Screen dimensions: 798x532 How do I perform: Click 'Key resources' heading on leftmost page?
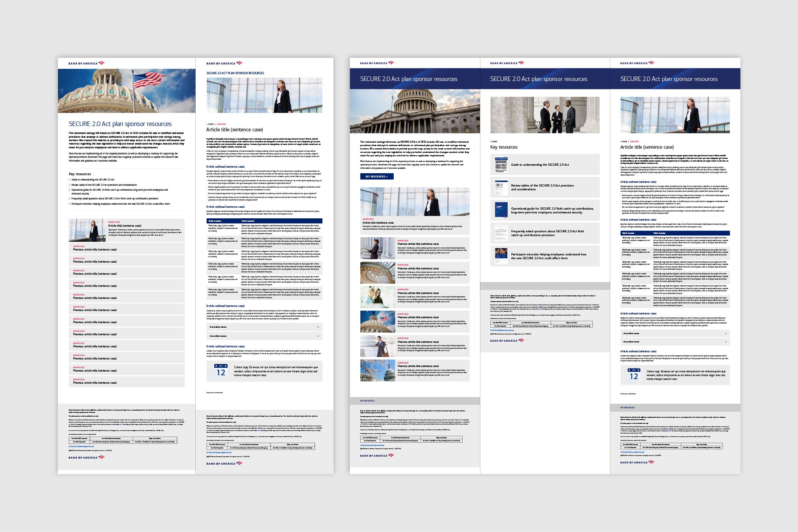pos(80,174)
